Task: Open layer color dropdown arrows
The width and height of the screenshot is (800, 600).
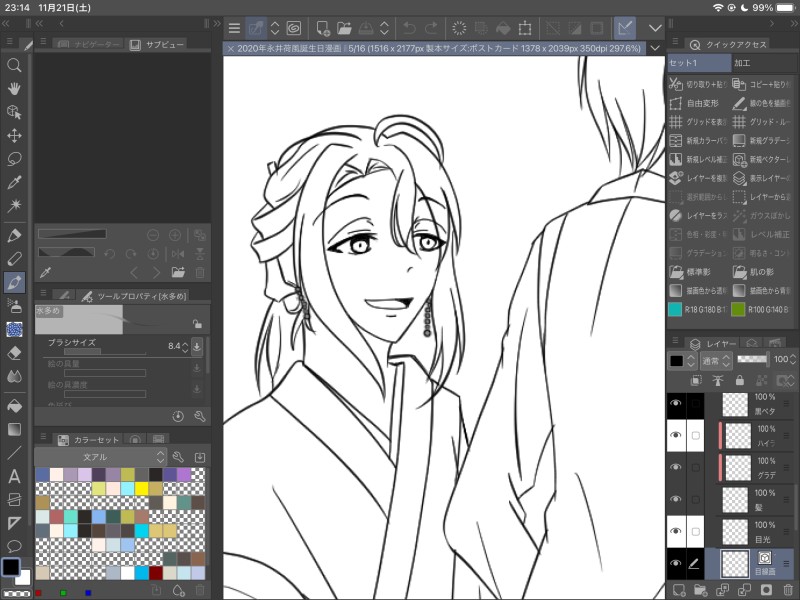Action: pyautogui.click(x=691, y=361)
